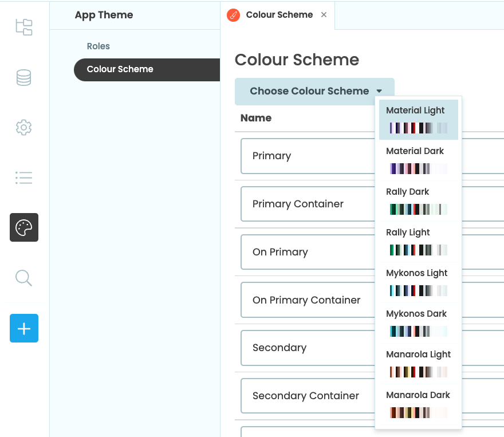Click the Material Light colour swatch strip
The width and height of the screenshot is (504, 437).
(x=418, y=127)
